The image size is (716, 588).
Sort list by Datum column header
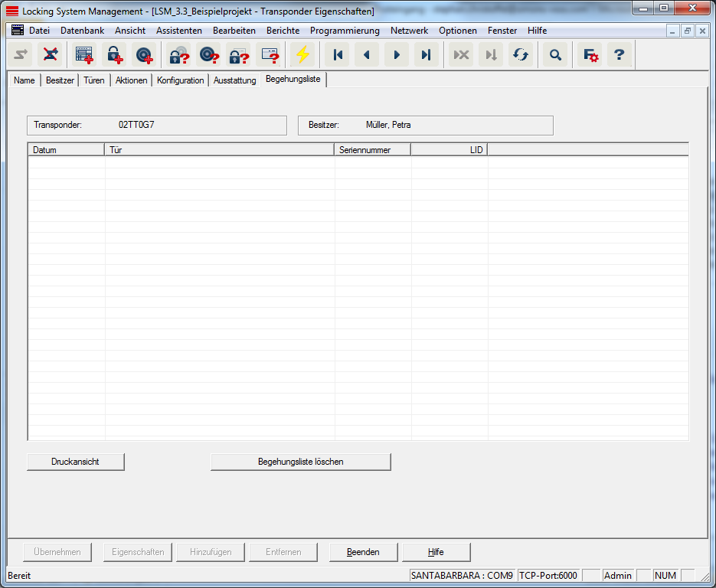[x=66, y=150]
